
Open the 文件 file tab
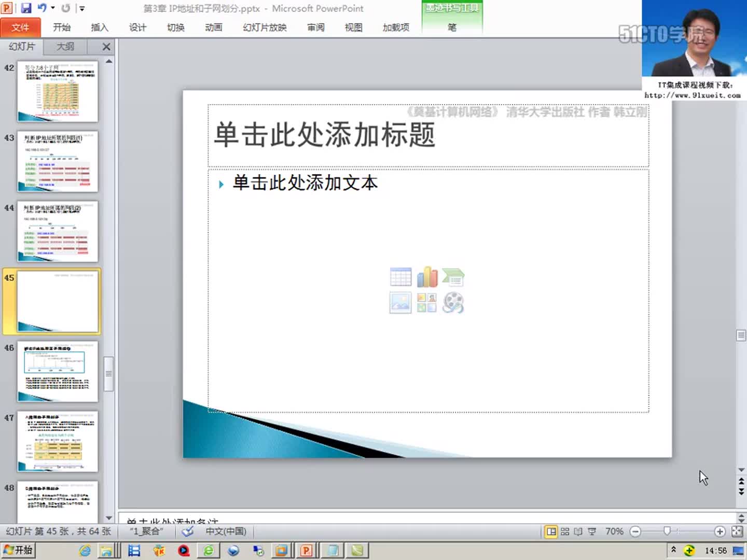20,27
